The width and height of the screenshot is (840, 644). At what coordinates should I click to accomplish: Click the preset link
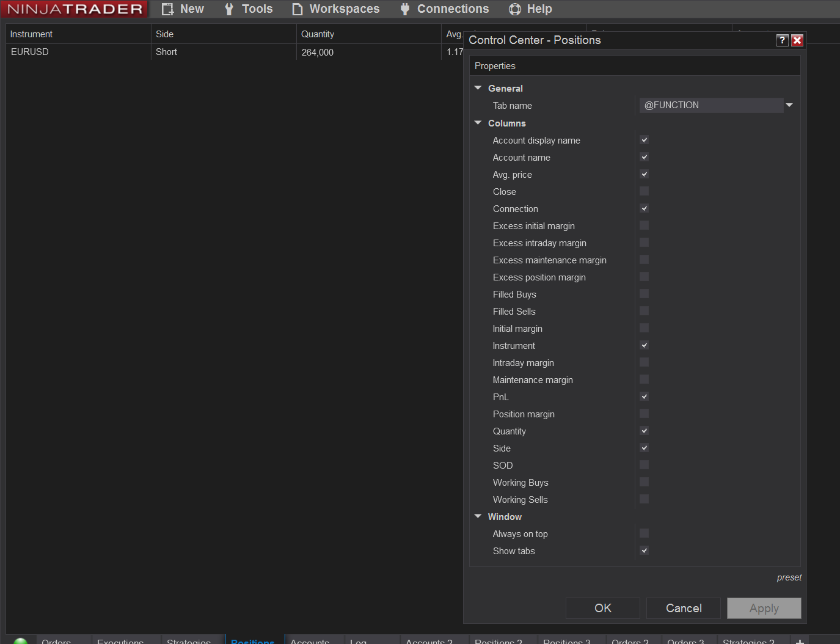coord(789,577)
